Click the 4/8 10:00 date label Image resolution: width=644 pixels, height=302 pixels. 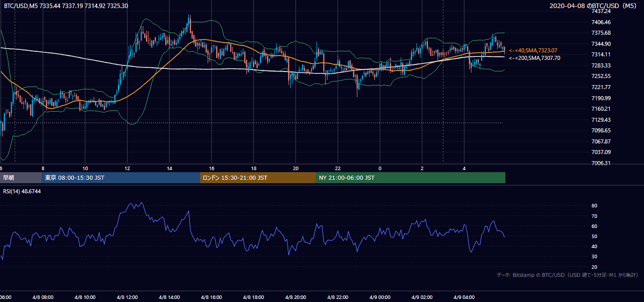pyautogui.click(x=85, y=297)
